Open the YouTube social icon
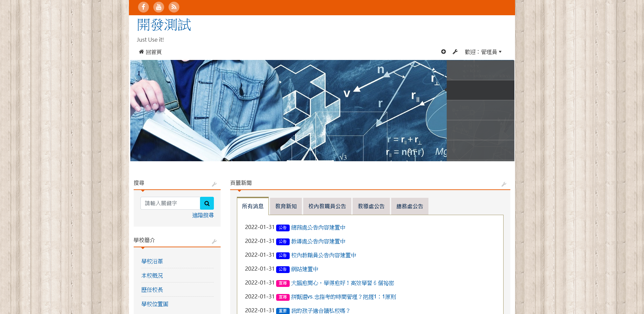 click(x=158, y=7)
